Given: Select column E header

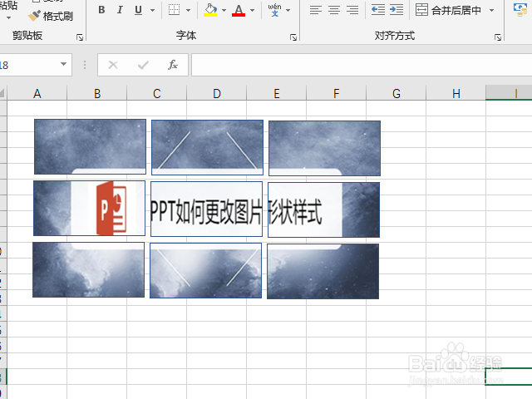Looking at the screenshot, I should [x=277, y=93].
